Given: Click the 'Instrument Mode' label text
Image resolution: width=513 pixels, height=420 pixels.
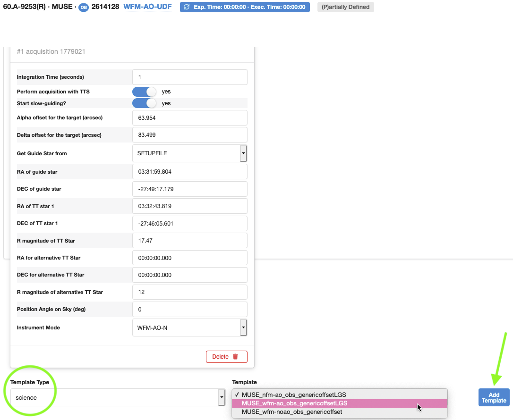Looking at the screenshot, I should [38, 328].
